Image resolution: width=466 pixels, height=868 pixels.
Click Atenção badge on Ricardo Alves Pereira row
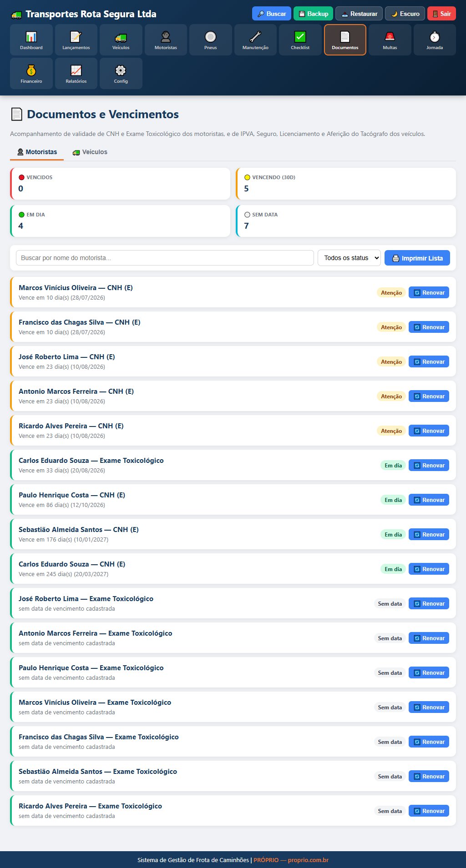[x=391, y=431]
